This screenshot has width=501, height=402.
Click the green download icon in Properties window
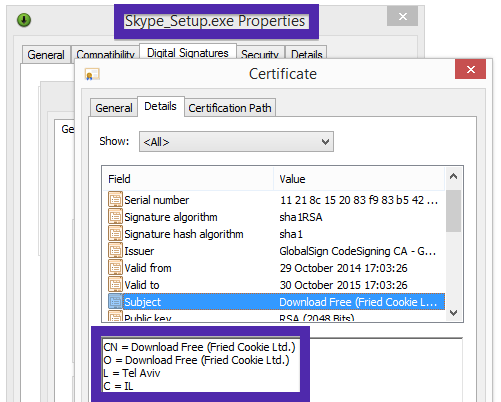24,20
